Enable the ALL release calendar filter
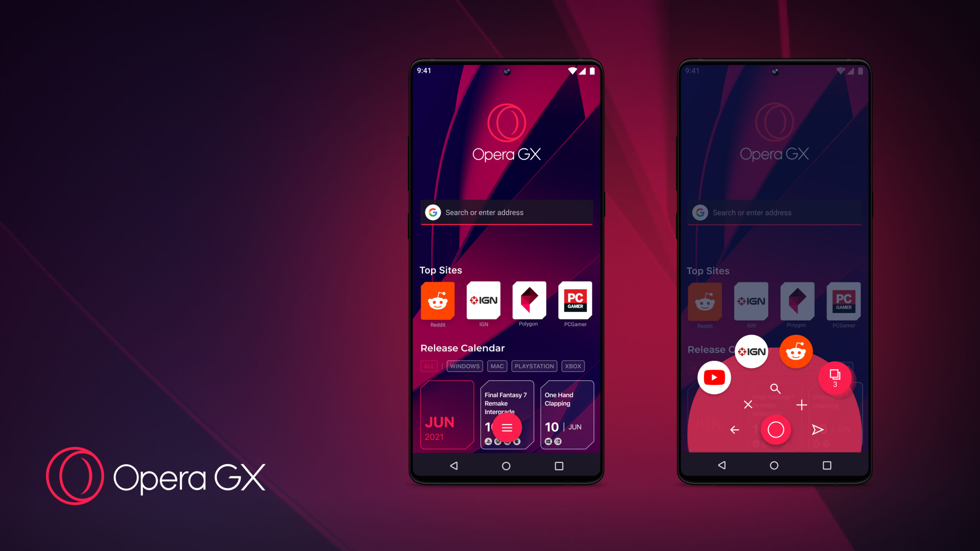 pos(429,366)
